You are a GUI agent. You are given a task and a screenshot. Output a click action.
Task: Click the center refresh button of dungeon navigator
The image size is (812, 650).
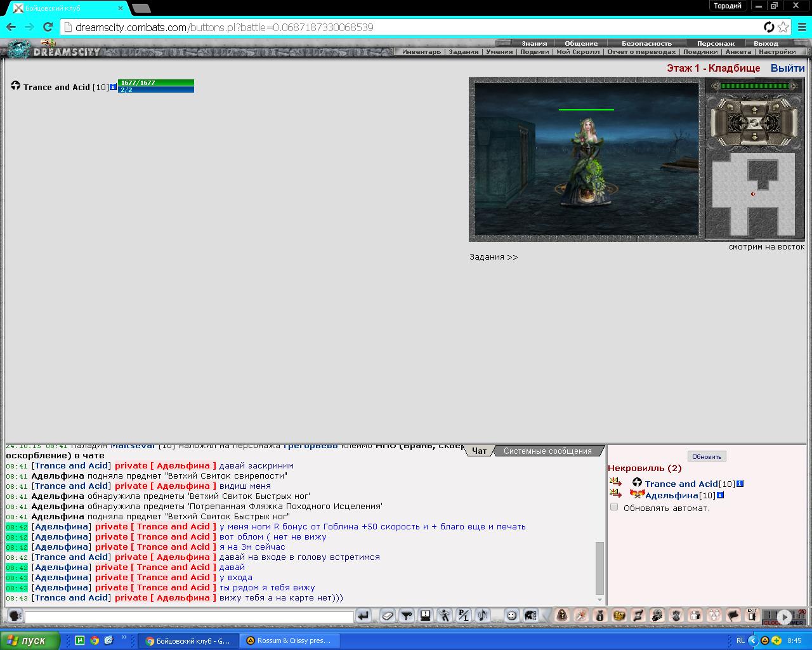[x=754, y=123]
